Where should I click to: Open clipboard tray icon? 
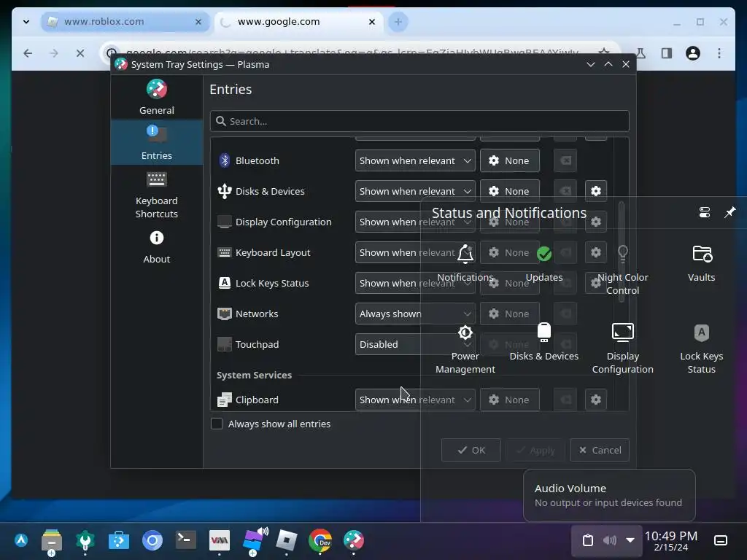pyautogui.click(x=588, y=540)
